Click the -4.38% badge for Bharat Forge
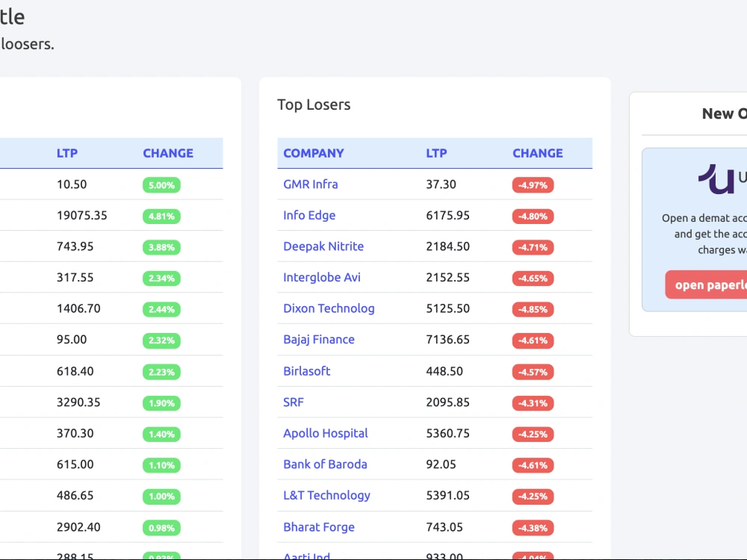The height and width of the screenshot is (560, 747). click(533, 528)
